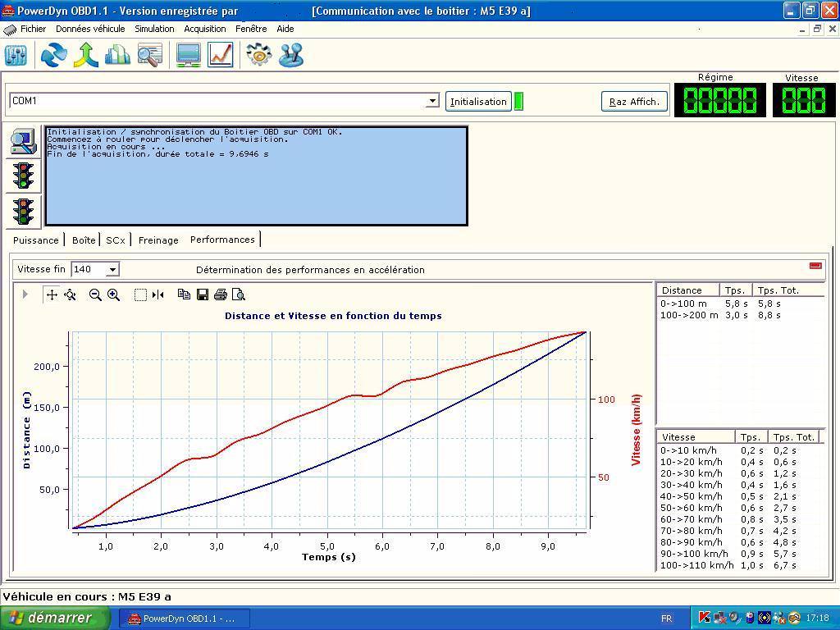
Task: Click the system tray clock showing 17:18
Action: pyautogui.click(x=818, y=619)
